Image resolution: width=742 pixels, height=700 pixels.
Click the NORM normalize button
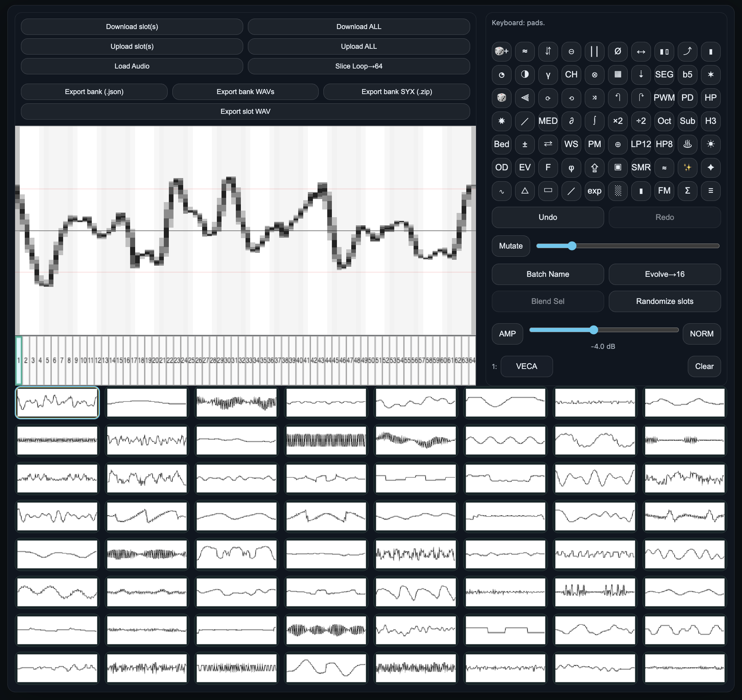click(701, 334)
